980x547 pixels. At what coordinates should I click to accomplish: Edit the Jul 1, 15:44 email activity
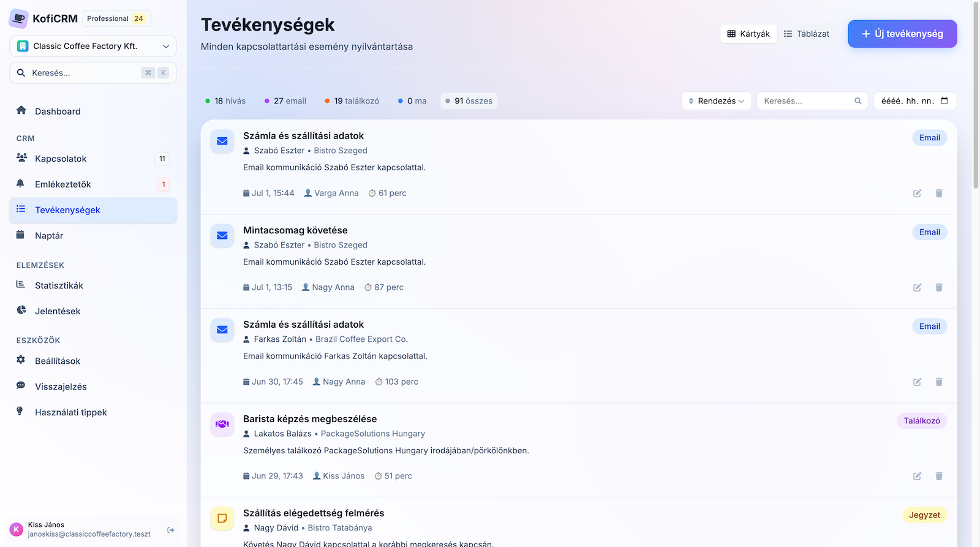coord(917,193)
